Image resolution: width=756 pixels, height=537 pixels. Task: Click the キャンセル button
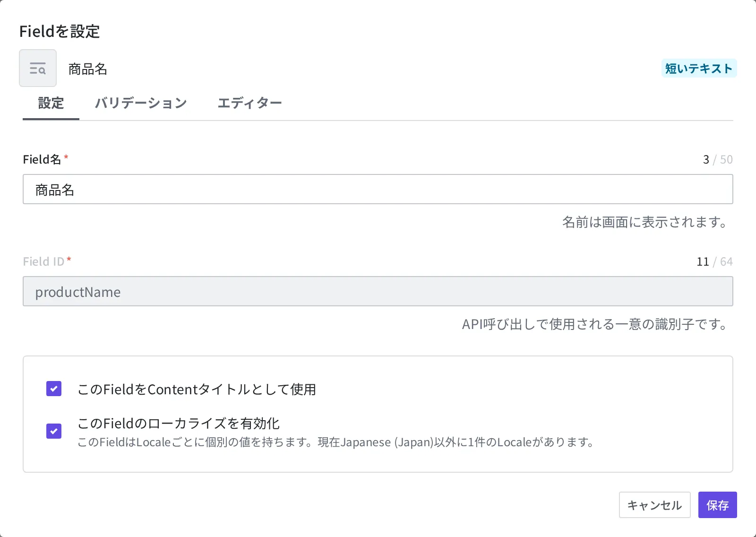click(x=655, y=505)
